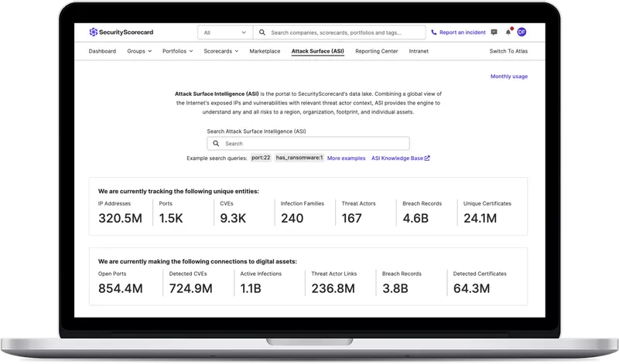Open the notifications bell

pos(508,32)
